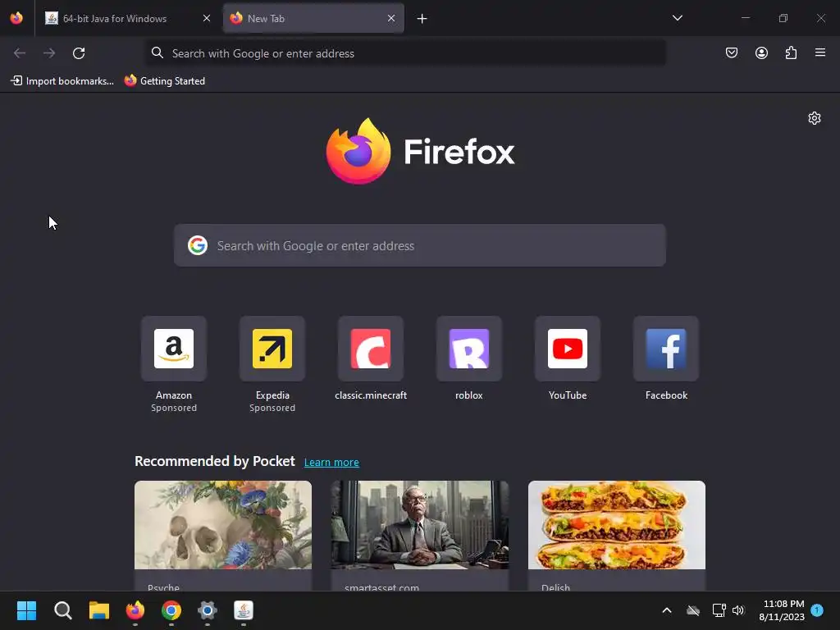Open the application hamburger menu

(x=820, y=52)
